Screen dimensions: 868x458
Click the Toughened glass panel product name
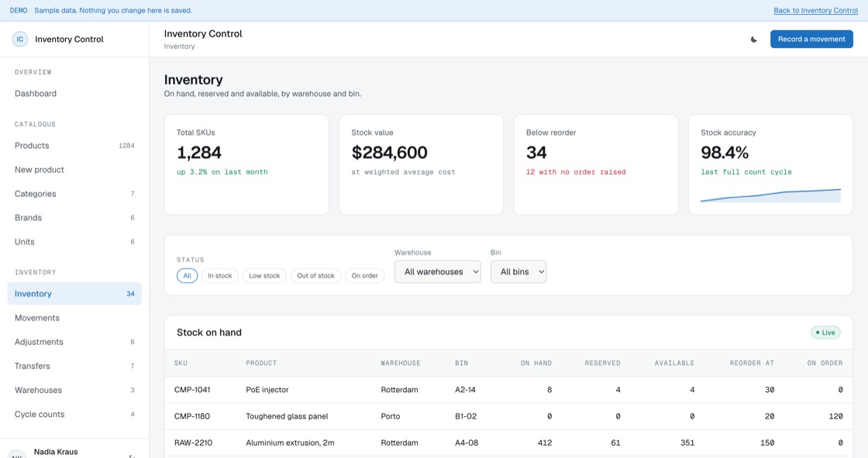pos(287,416)
